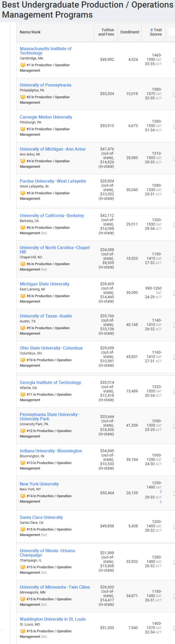Sort by the Name/Rank column header
Viewport: 175px width, 644px height.
[30, 32]
